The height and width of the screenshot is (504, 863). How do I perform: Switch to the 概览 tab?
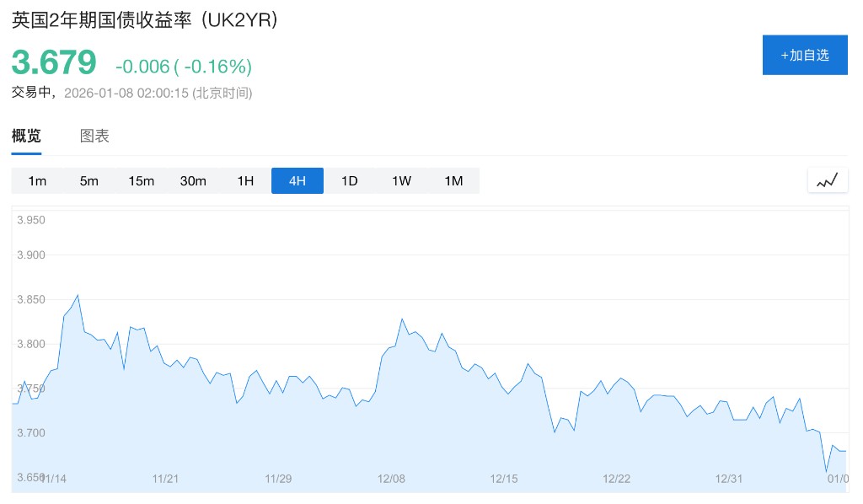[x=26, y=136]
